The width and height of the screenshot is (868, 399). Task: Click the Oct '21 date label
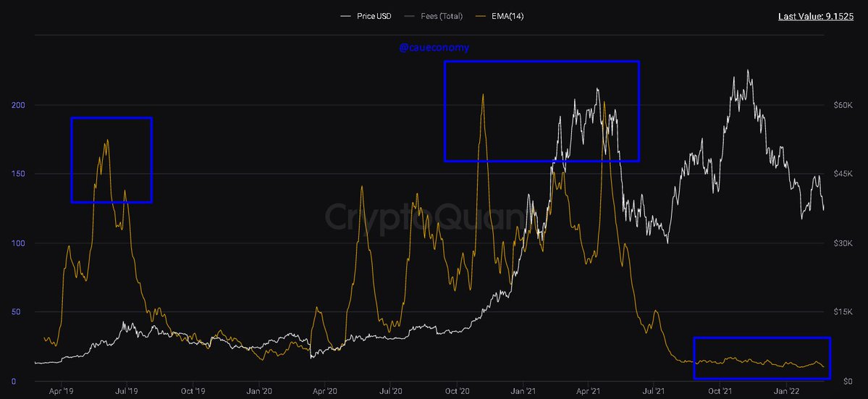click(720, 391)
